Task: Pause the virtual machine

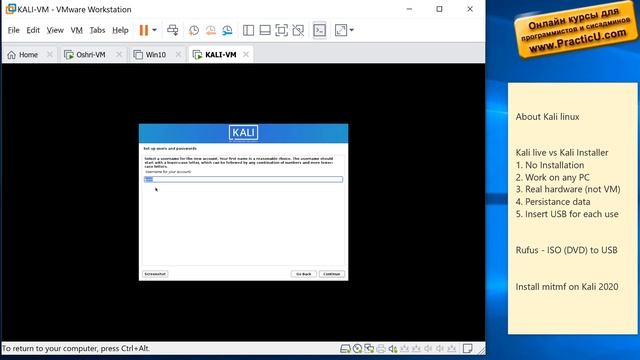Action: [144, 30]
